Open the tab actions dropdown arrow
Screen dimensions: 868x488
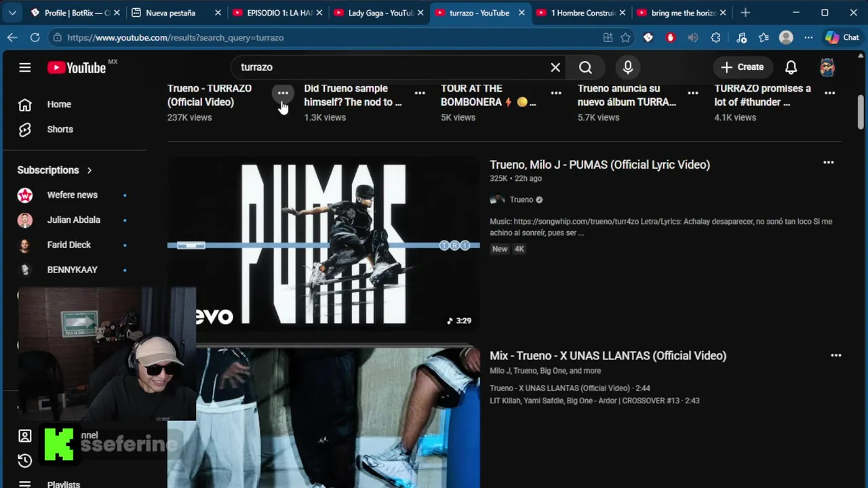click(12, 12)
